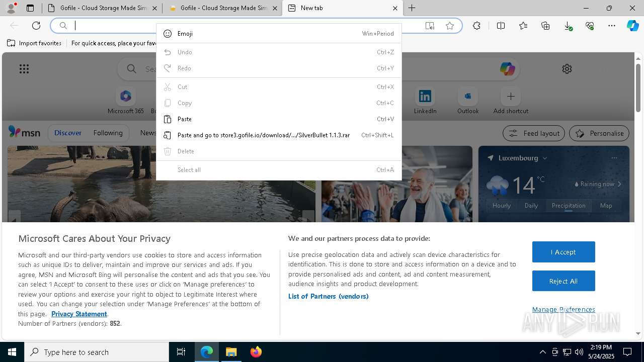This screenshot has height=362, width=644.
Task: Open Manage Preferences link
Action: (563, 309)
